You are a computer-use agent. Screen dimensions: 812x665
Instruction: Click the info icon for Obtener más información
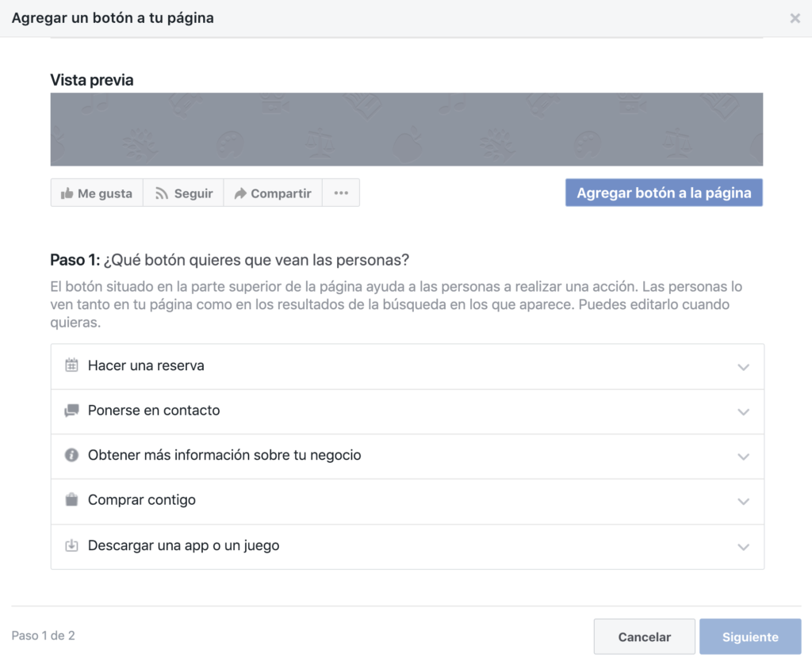coord(71,455)
